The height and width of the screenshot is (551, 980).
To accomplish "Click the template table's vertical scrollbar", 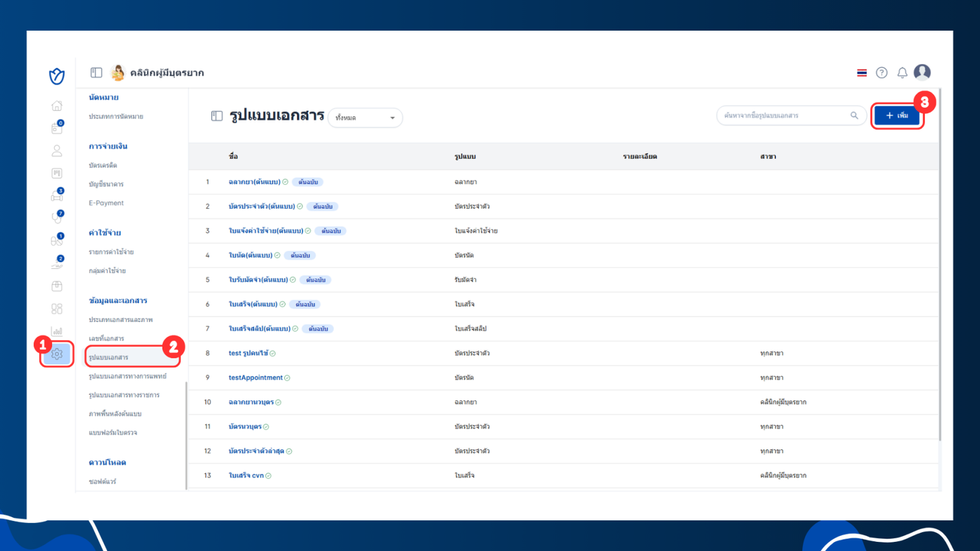I will point(940,266).
